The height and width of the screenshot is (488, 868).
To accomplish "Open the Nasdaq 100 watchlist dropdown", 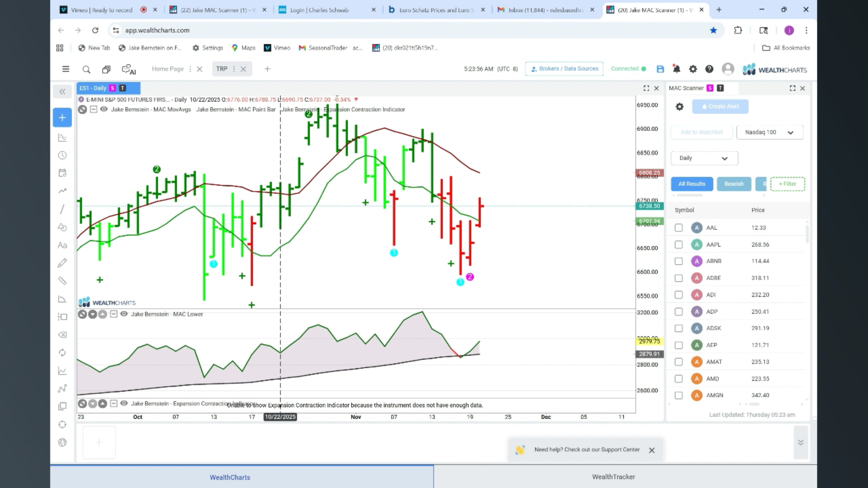I will [x=770, y=132].
